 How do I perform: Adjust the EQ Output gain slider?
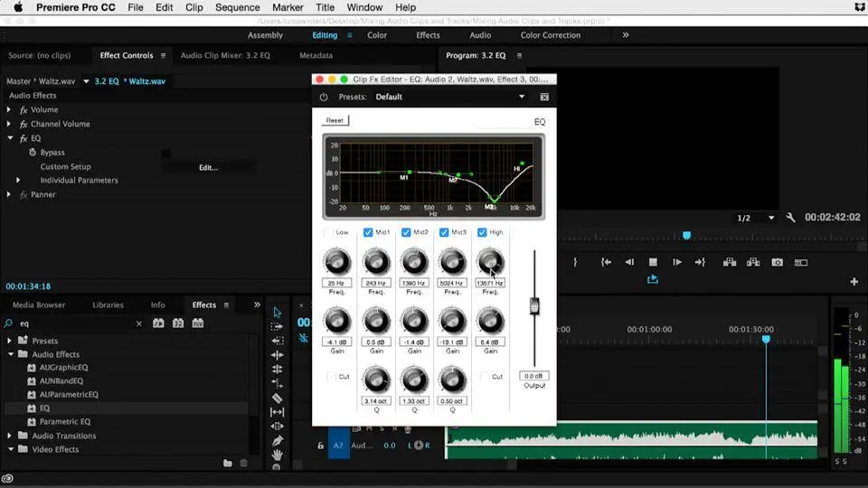(534, 306)
